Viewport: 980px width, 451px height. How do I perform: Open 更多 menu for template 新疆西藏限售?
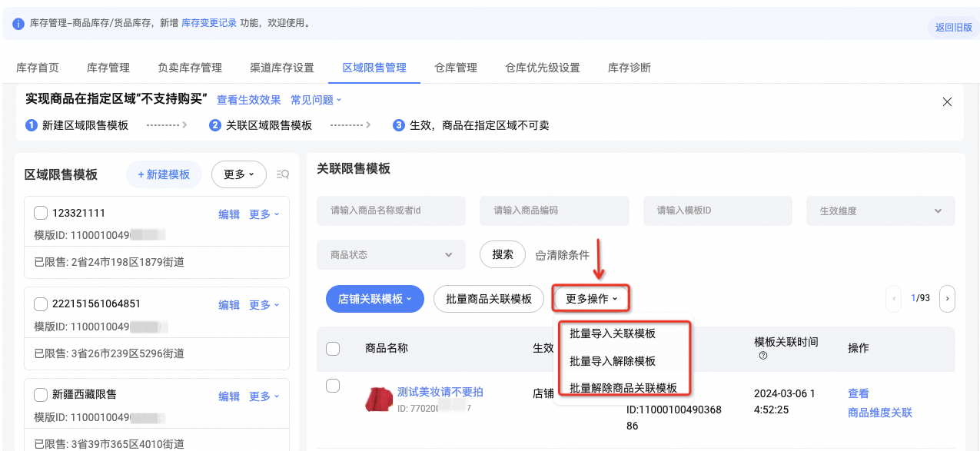[x=264, y=396]
